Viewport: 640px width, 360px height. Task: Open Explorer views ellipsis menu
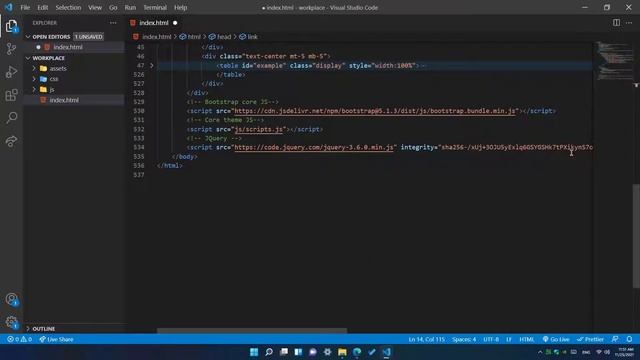click(113, 23)
